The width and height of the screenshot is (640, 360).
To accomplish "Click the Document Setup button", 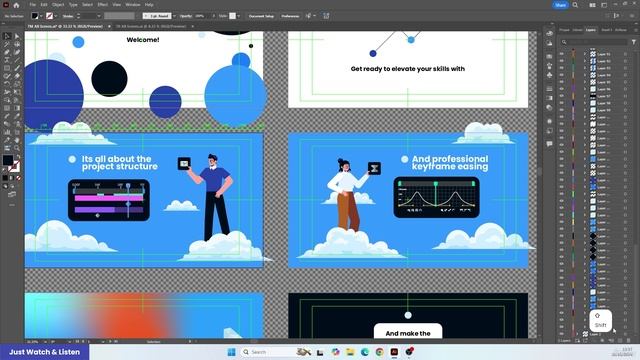I will coord(261,16).
